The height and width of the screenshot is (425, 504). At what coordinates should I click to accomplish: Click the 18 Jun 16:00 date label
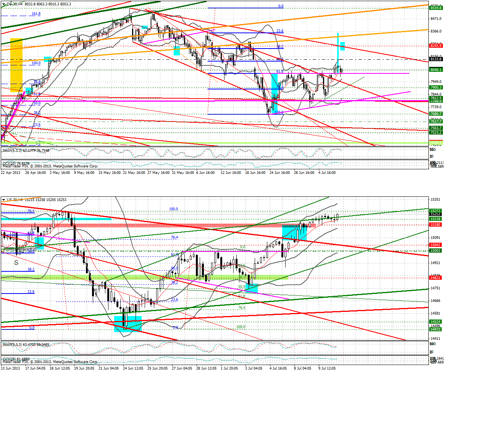pos(255,172)
